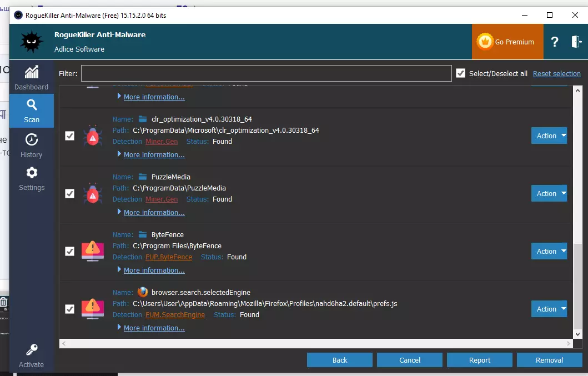This screenshot has width=588, height=376.
Task: Uncheck the ByteFence detection checkbox
Action: point(70,251)
